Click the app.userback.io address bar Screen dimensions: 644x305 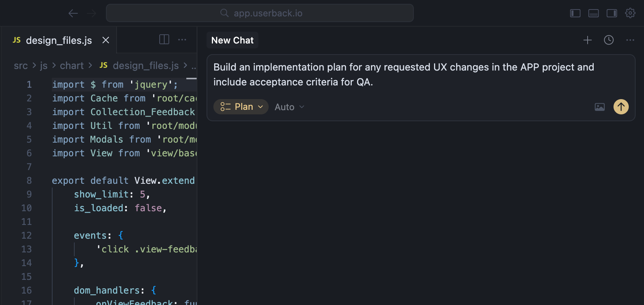260,13
